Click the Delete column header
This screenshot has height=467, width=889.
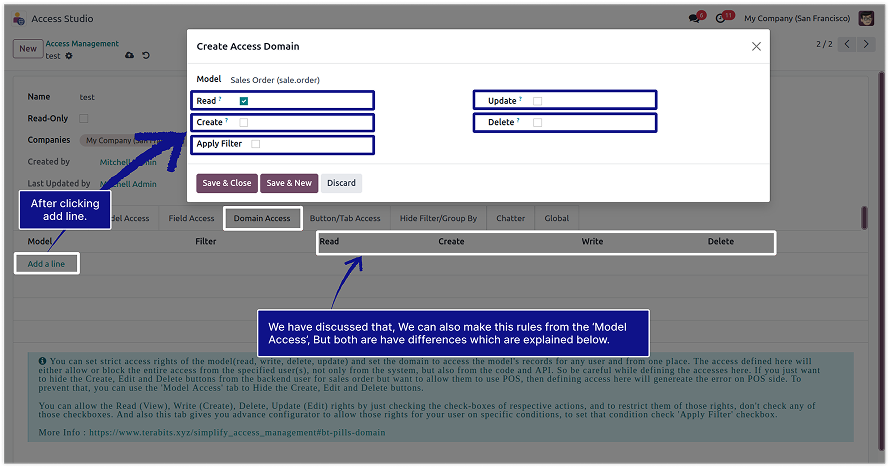(721, 241)
